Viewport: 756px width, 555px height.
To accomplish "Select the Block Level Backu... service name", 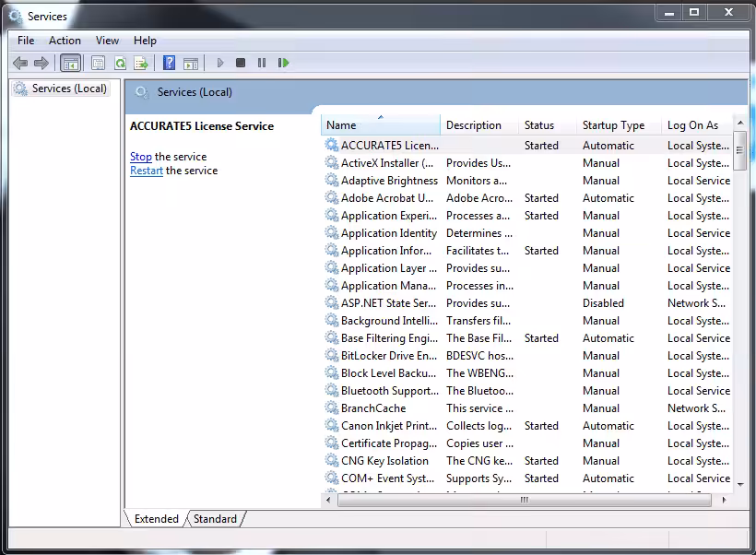I will (x=388, y=373).
